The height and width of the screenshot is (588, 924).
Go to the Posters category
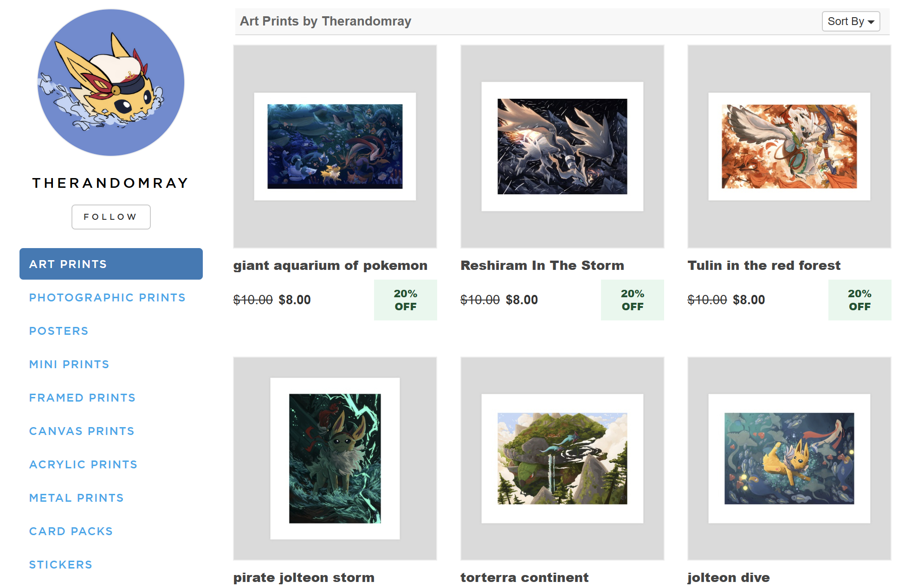click(58, 331)
